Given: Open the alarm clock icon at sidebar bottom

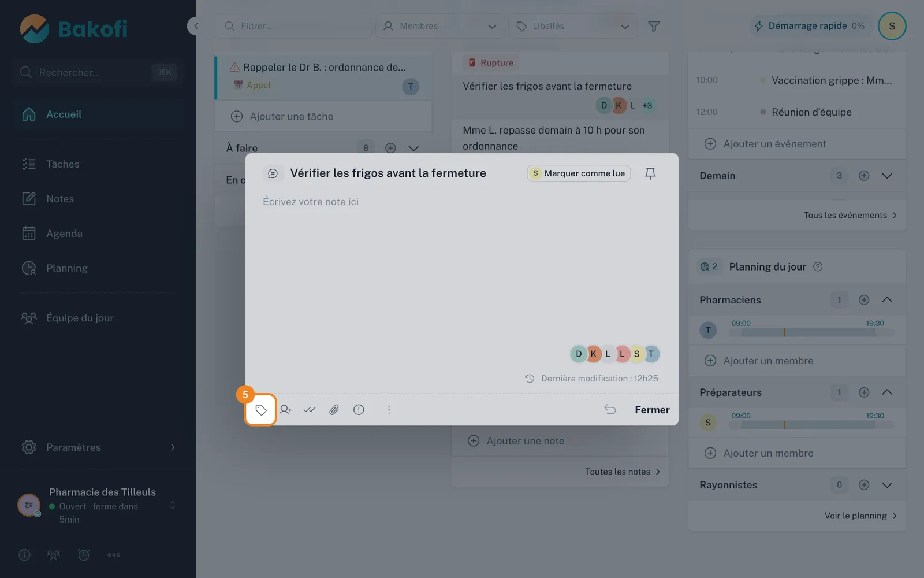Looking at the screenshot, I should coord(84,555).
